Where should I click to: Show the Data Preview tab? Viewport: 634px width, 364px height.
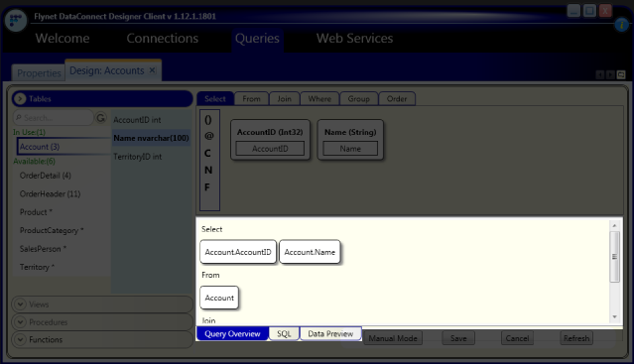point(330,333)
